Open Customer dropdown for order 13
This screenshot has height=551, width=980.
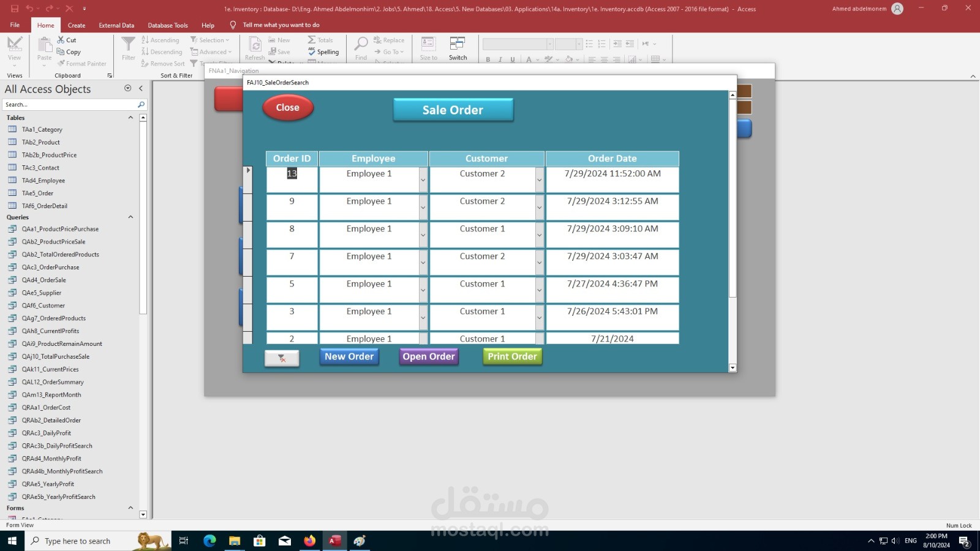[539, 180]
